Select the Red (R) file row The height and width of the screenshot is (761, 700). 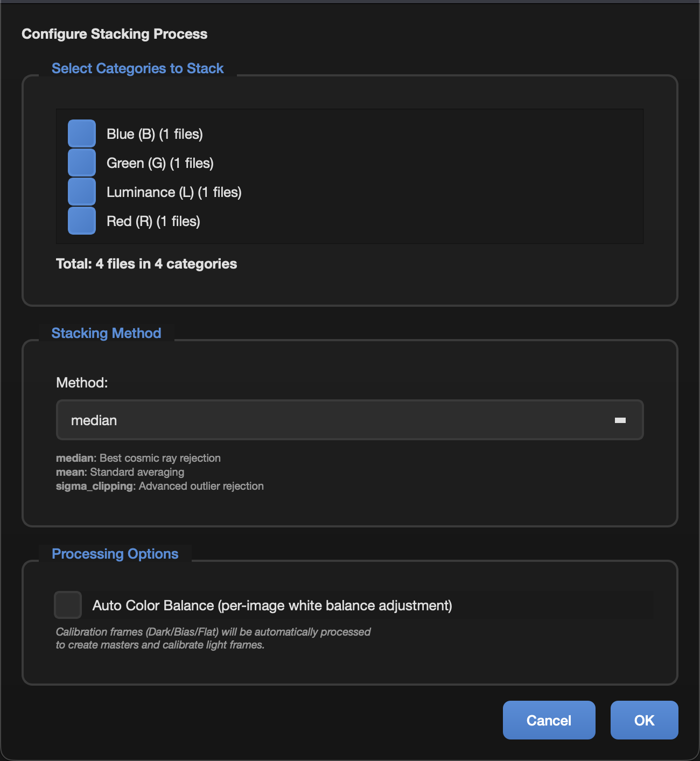[154, 221]
